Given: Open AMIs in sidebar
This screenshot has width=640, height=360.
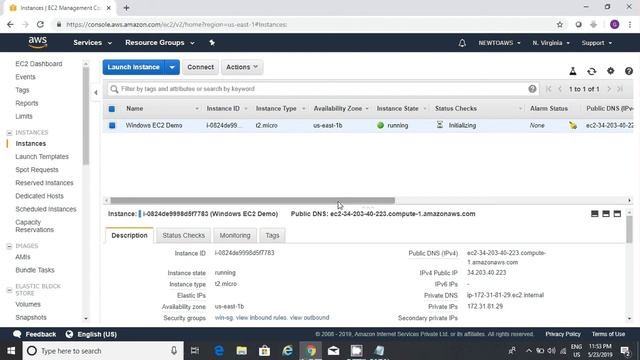Looking at the screenshot, I should 23,257.
